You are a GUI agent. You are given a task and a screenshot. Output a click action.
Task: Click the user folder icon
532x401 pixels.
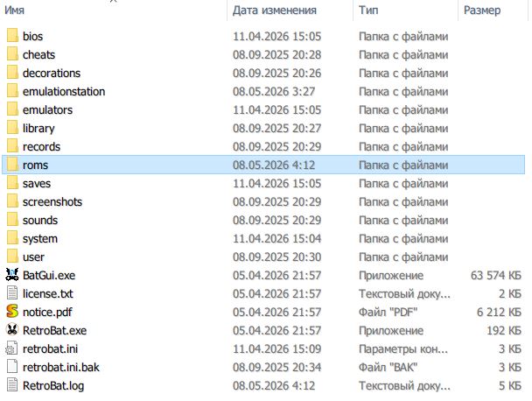pyautogui.click(x=12, y=256)
